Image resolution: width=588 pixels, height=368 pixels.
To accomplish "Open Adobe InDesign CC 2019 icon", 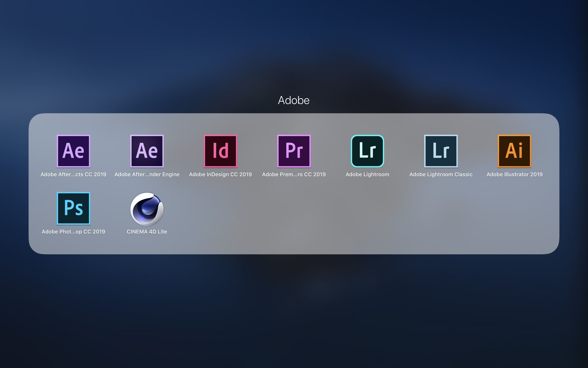I will [x=220, y=151].
